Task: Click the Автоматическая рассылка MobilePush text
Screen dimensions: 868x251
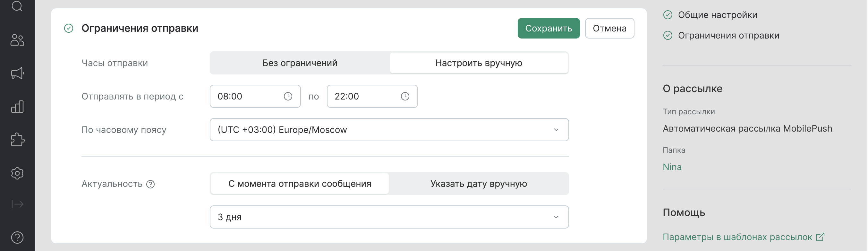Action: point(747,128)
